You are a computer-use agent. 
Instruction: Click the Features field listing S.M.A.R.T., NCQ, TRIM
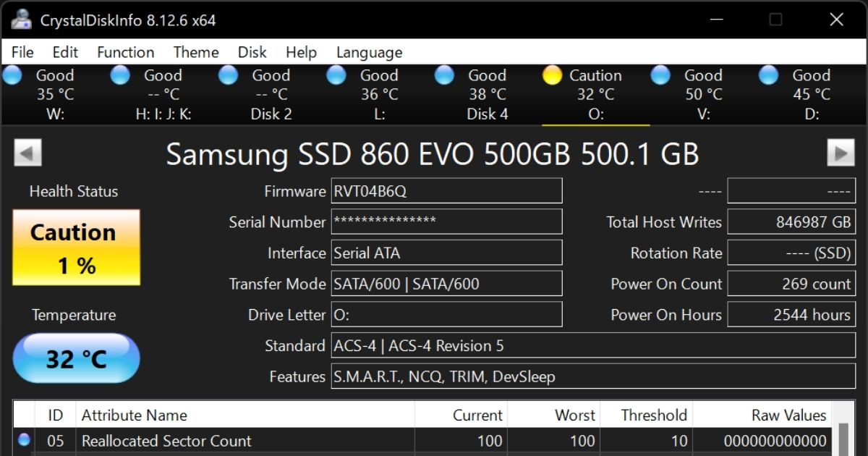(592, 376)
